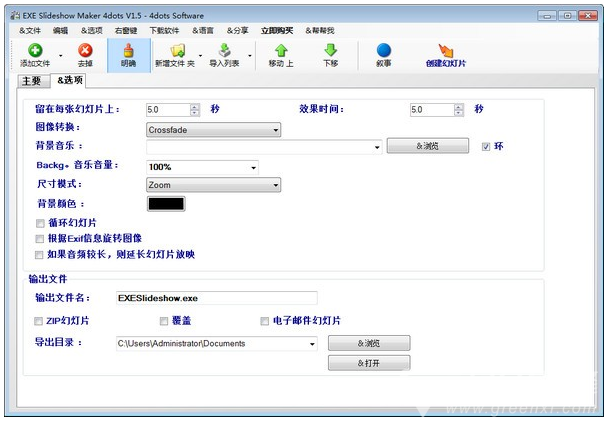Open the &分享 menu
Viewport: 607px width, 422px height.
tap(237, 31)
